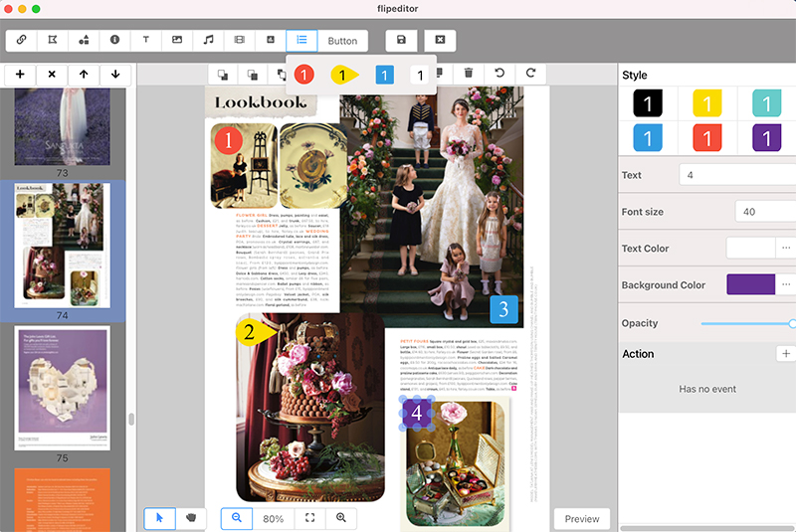Add video with the film strip tool
Screen dimensions: 796x532
point(239,40)
